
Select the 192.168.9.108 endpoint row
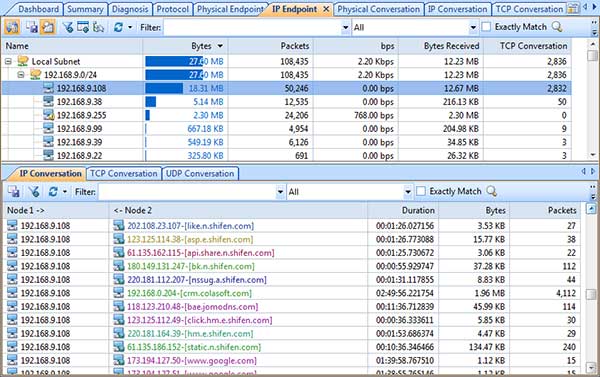pos(287,88)
